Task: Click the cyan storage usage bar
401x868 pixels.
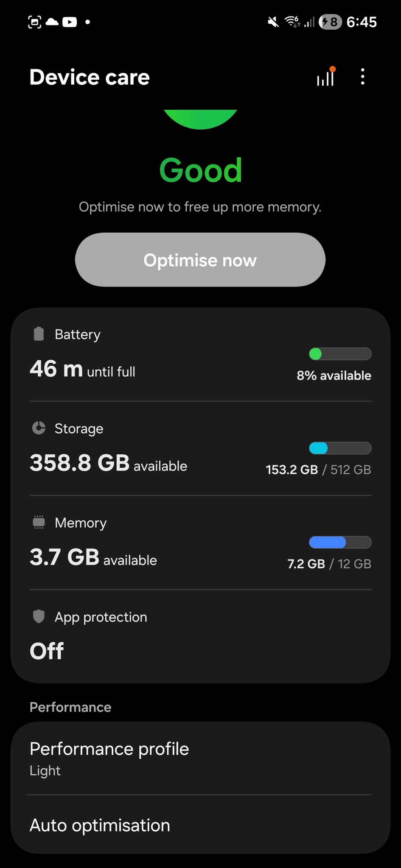Action: tap(340, 448)
